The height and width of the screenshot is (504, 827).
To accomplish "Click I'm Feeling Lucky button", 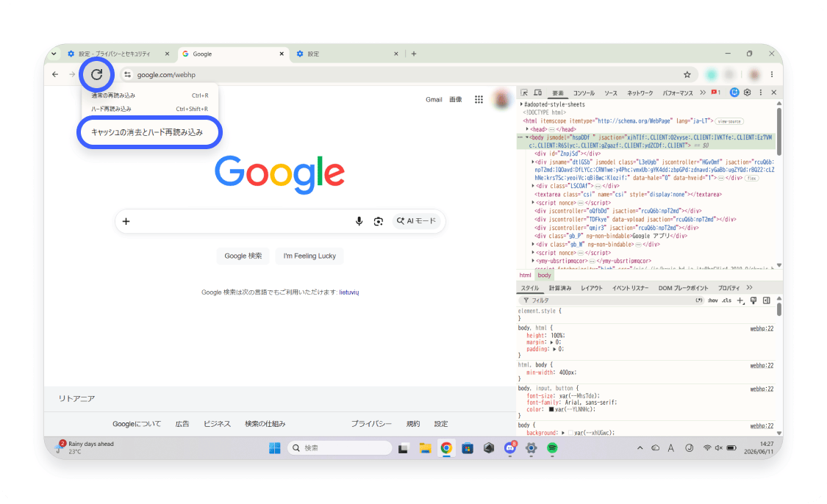I will (309, 256).
